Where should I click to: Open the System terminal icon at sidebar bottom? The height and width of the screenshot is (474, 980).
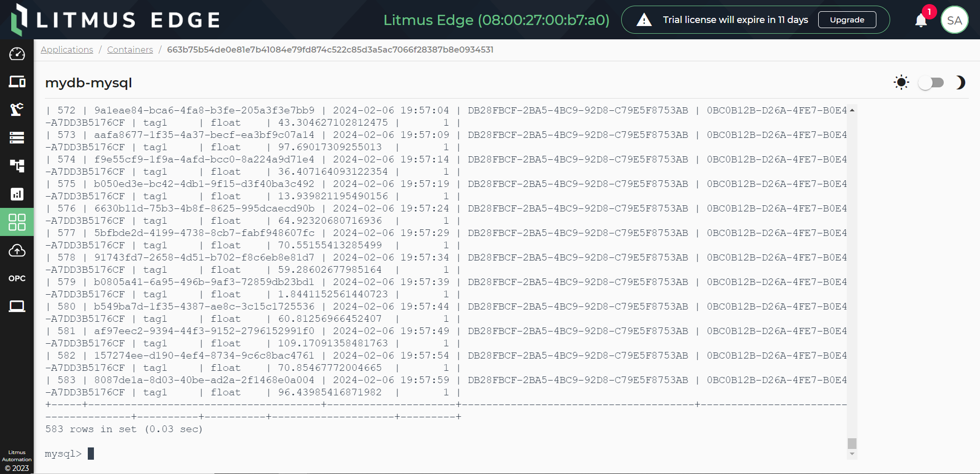17,306
